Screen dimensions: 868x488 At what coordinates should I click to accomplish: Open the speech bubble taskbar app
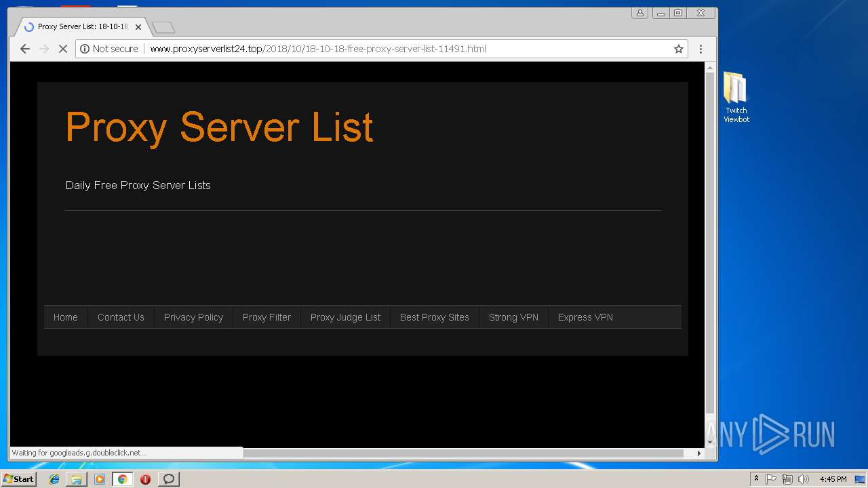tap(168, 479)
